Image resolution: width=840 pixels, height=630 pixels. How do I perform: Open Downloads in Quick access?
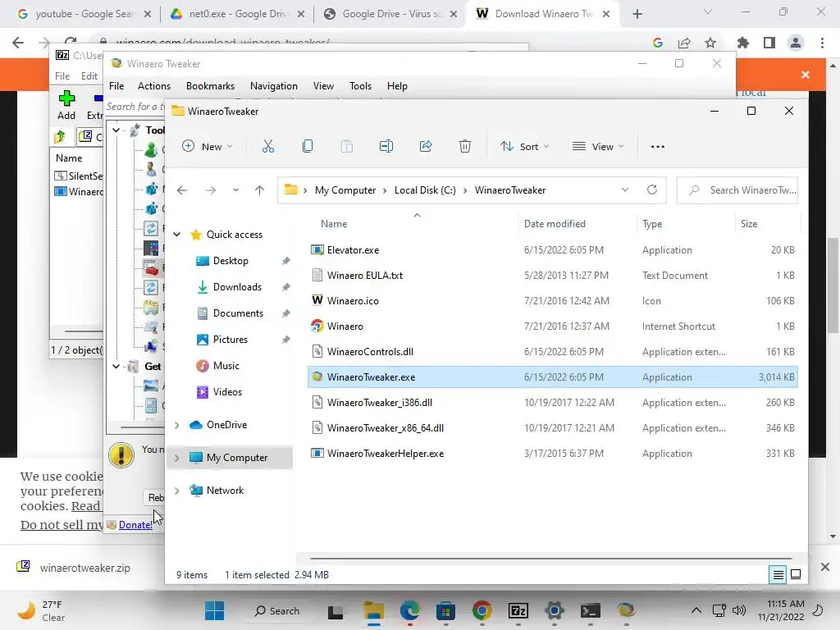[237, 287]
